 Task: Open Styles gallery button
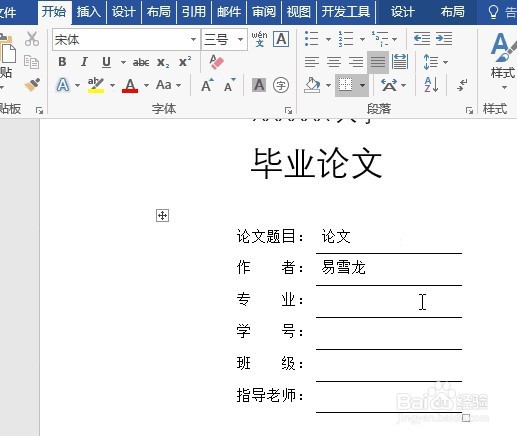[x=503, y=61]
